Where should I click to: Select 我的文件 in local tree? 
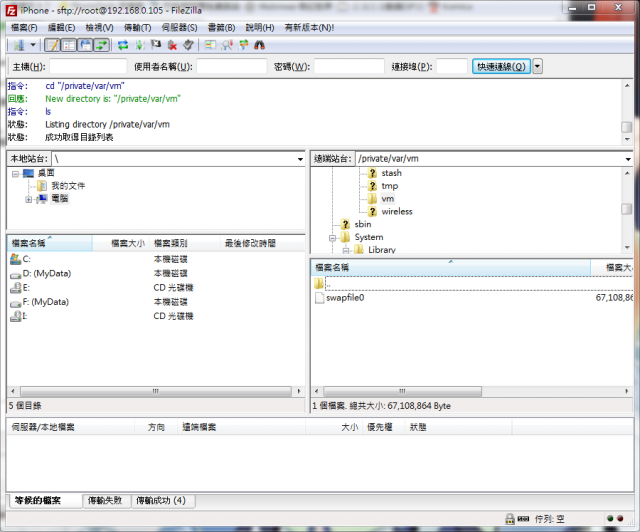[x=68, y=186]
